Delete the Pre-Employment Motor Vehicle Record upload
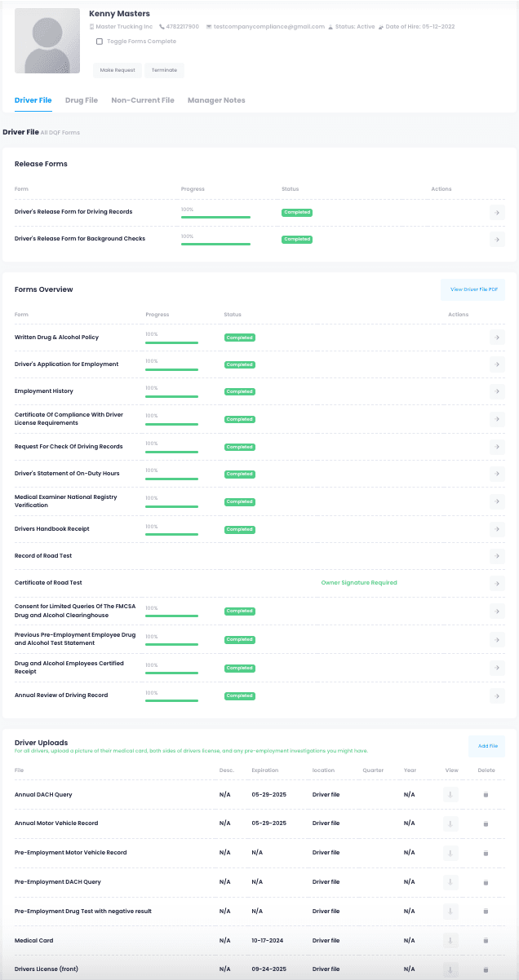The image size is (519, 980). pyautogui.click(x=486, y=853)
